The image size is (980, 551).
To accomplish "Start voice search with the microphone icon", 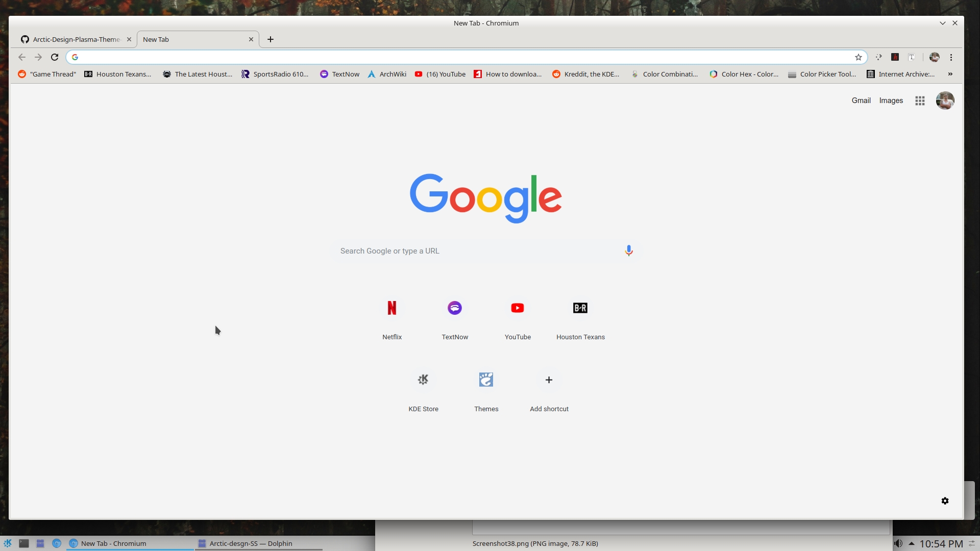I will click(x=629, y=251).
